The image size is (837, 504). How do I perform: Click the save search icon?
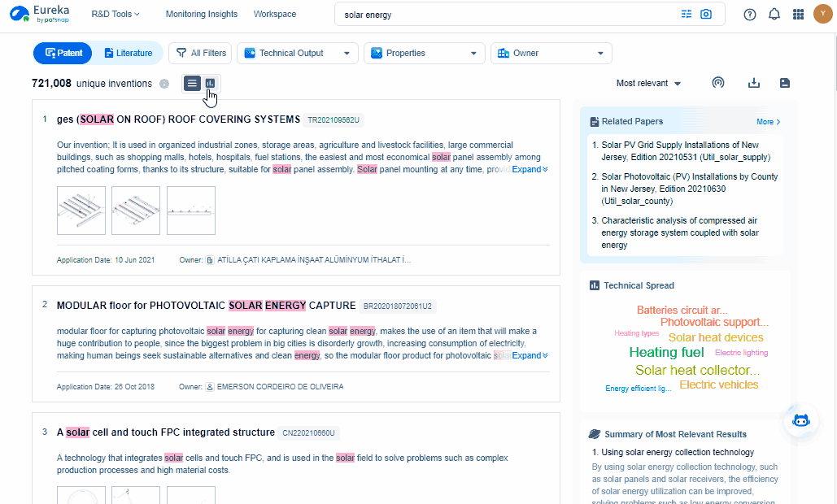pos(785,83)
